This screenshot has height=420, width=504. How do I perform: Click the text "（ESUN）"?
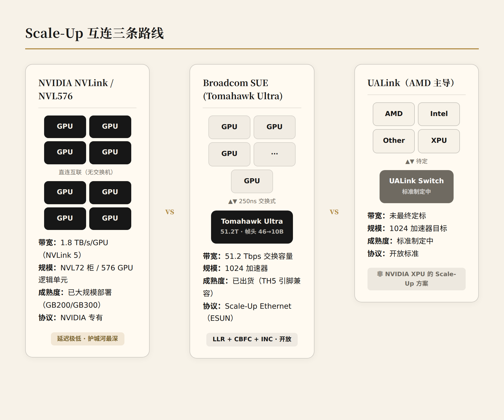coord(220,318)
